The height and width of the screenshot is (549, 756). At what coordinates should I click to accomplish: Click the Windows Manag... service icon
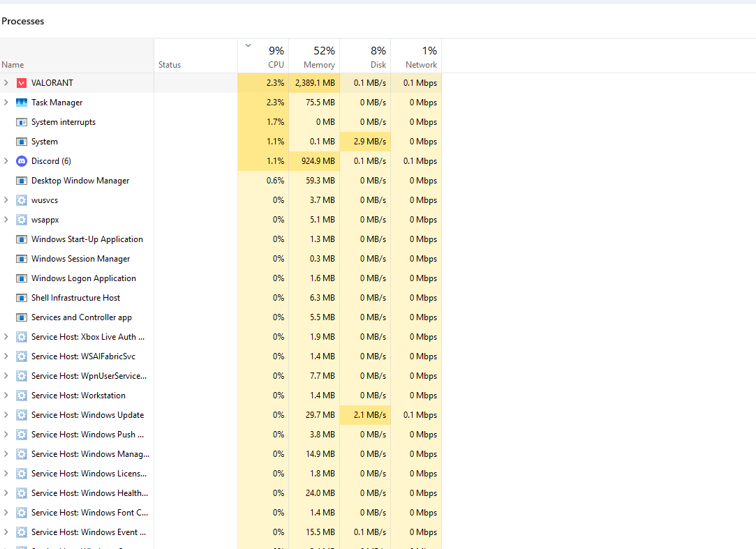[21, 454]
